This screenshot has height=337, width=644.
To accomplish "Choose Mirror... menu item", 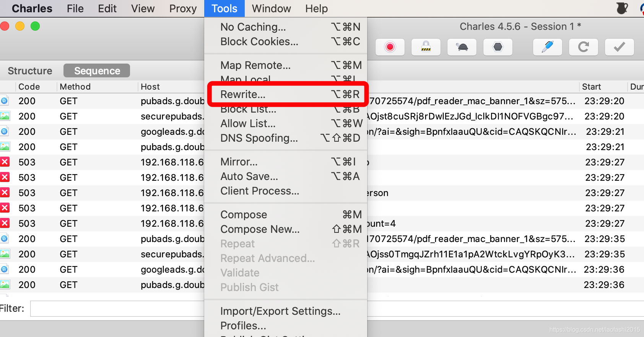I will pos(286,162).
